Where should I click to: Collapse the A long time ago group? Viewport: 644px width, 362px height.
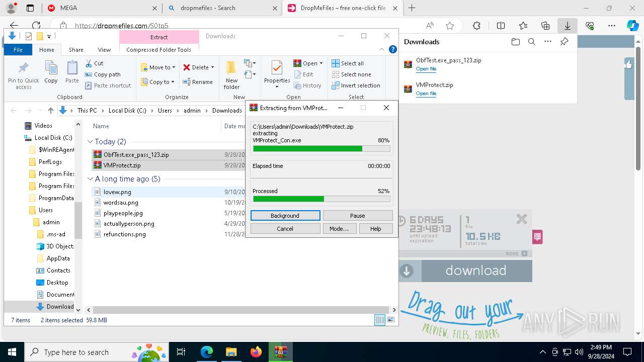pyautogui.click(x=90, y=179)
